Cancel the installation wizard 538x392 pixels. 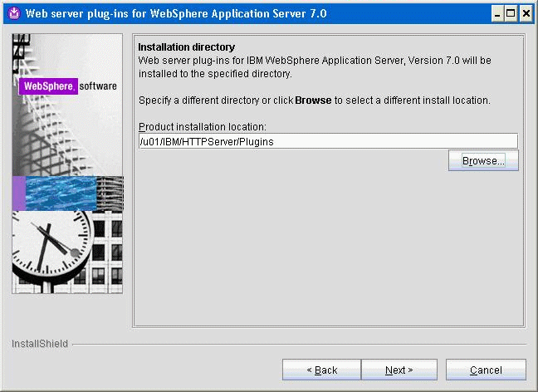tap(486, 370)
